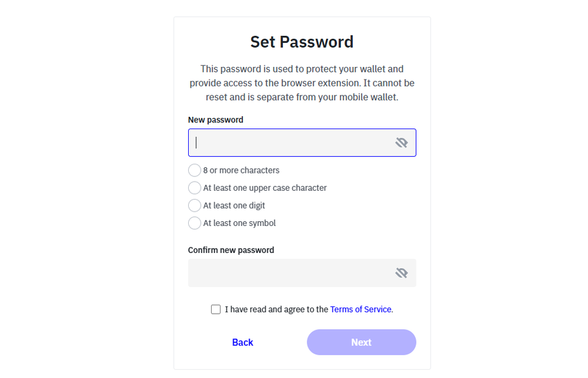Click the "At least one symbol" requirement text
The height and width of the screenshot is (378, 588).
coord(239,223)
